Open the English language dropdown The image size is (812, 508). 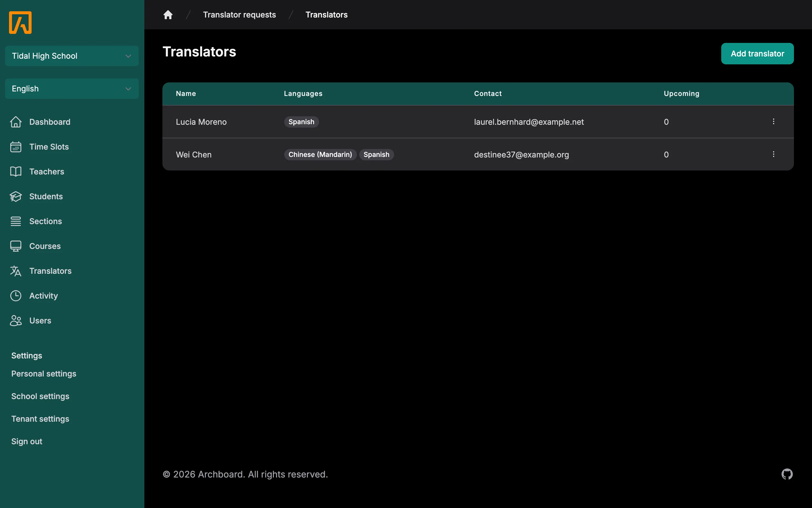point(72,89)
